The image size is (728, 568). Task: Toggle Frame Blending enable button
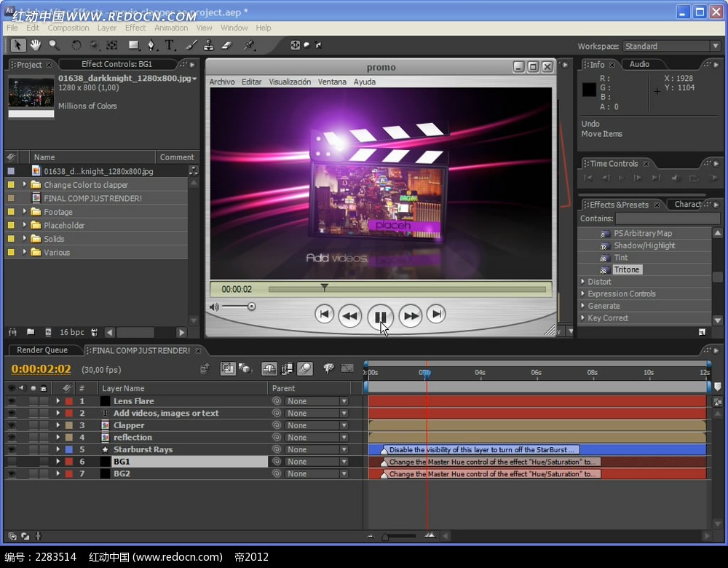pyautogui.click(x=287, y=368)
